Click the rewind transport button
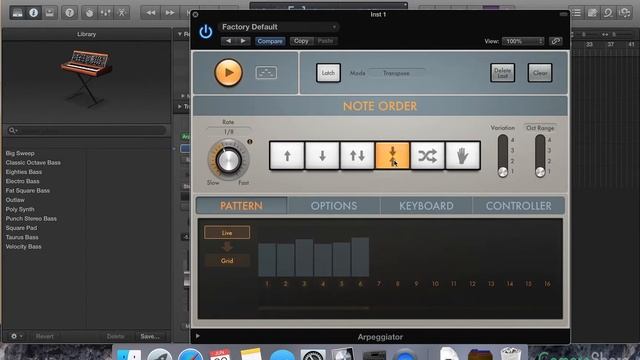The width and height of the screenshot is (640, 360). pos(151,13)
